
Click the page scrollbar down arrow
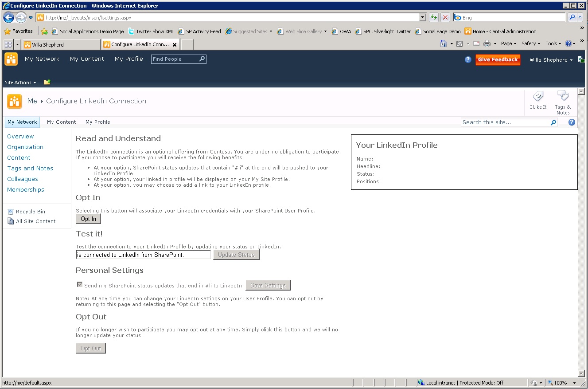pyautogui.click(x=582, y=374)
